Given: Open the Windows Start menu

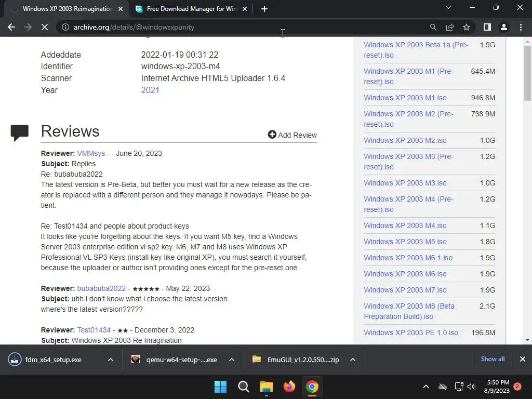Looking at the screenshot, I should (x=220, y=387).
